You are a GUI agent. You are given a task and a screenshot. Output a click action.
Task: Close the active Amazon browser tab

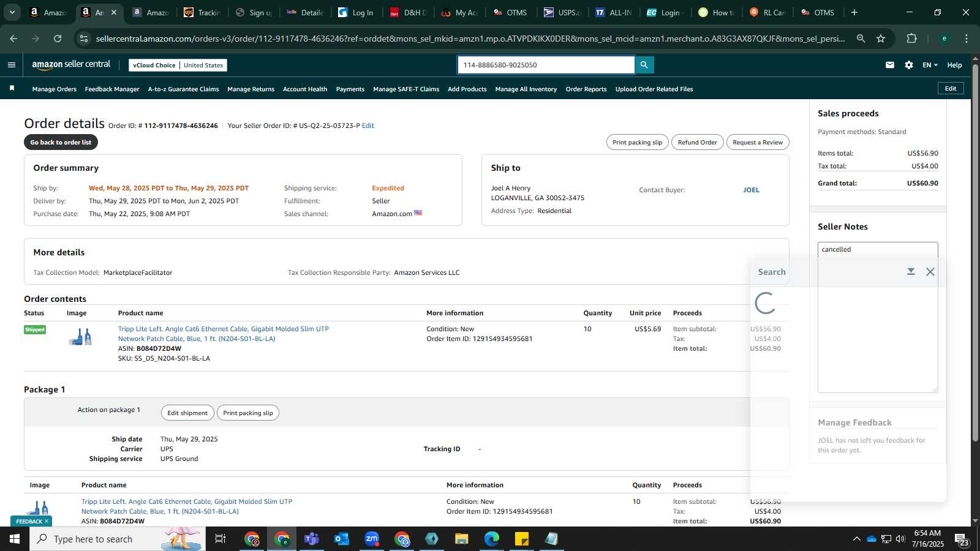tap(114, 12)
